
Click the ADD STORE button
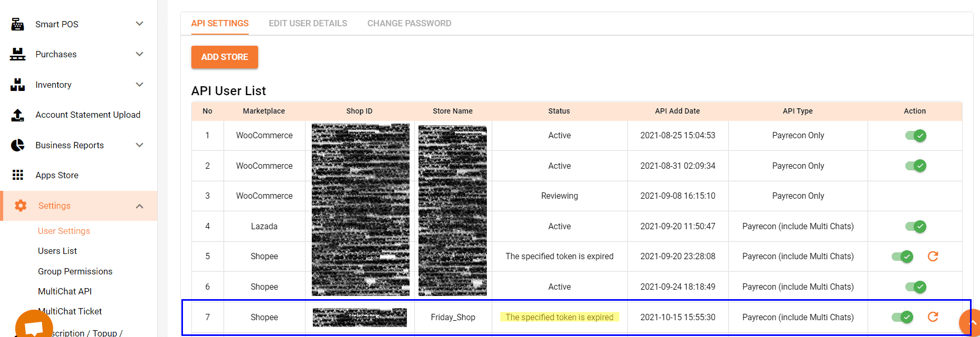click(x=224, y=57)
